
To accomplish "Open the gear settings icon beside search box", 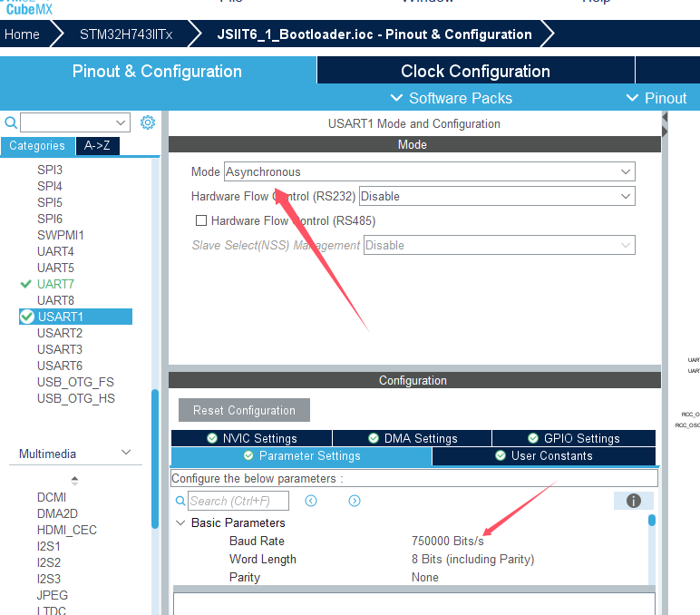I will pos(148,122).
